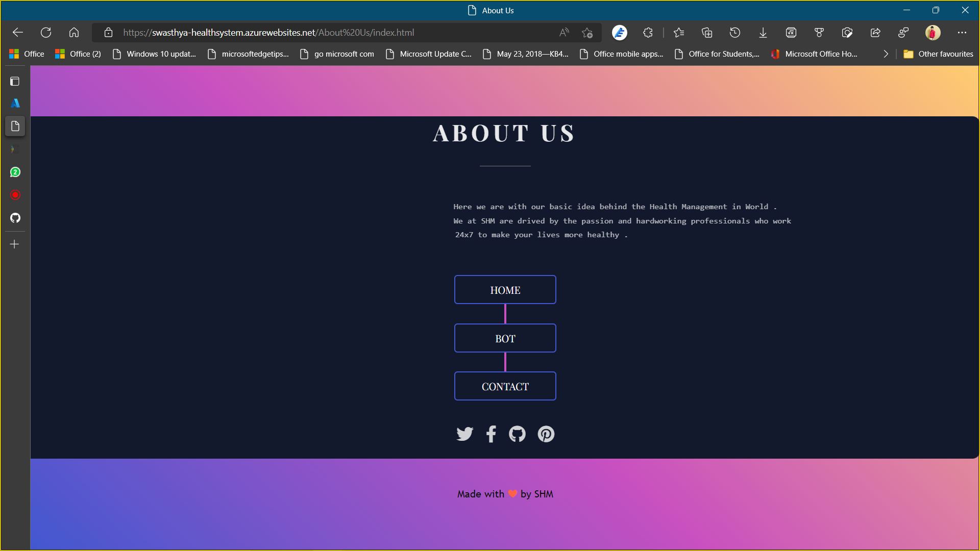The height and width of the screenshot is (551, 980).
Task: Open the Pinterest social icon
Action: [x=546, y=434]
